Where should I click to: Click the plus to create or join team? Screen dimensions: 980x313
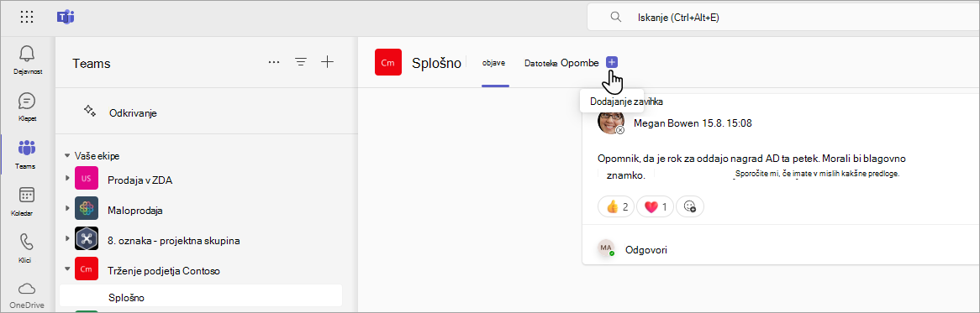[328, 62]
